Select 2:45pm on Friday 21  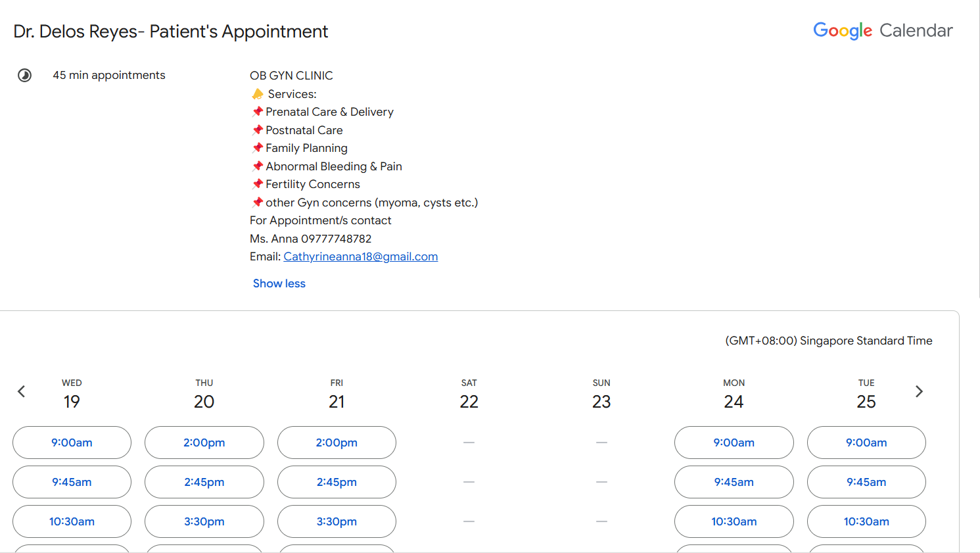click(x=337, y=482)
